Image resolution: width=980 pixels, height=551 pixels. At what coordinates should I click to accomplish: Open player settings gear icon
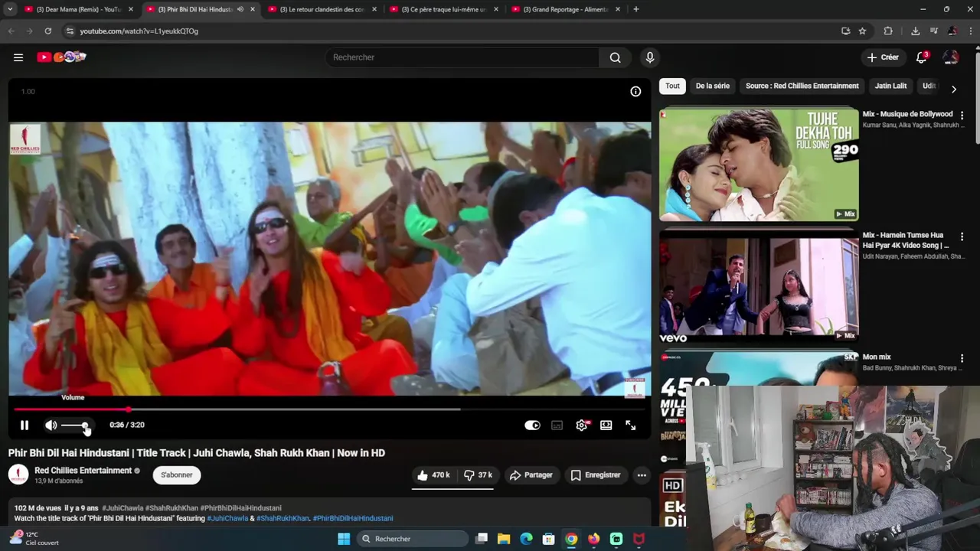(582, 425)
